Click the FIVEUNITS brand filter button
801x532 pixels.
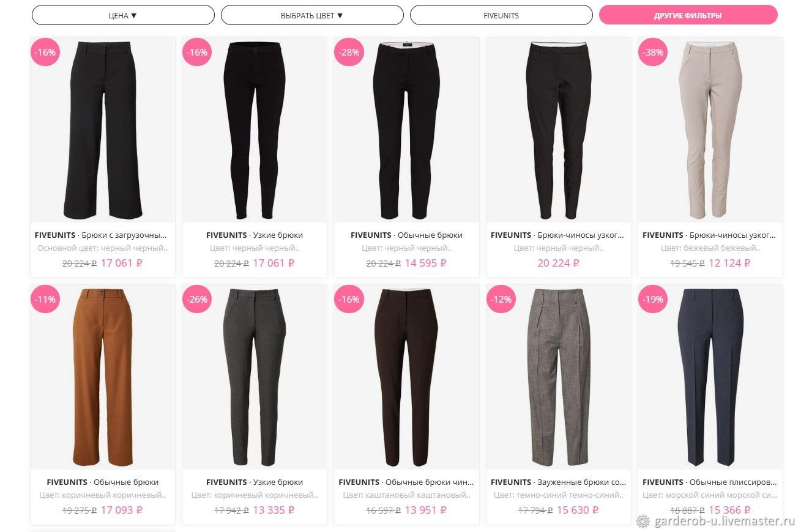[x=501, y=15]
